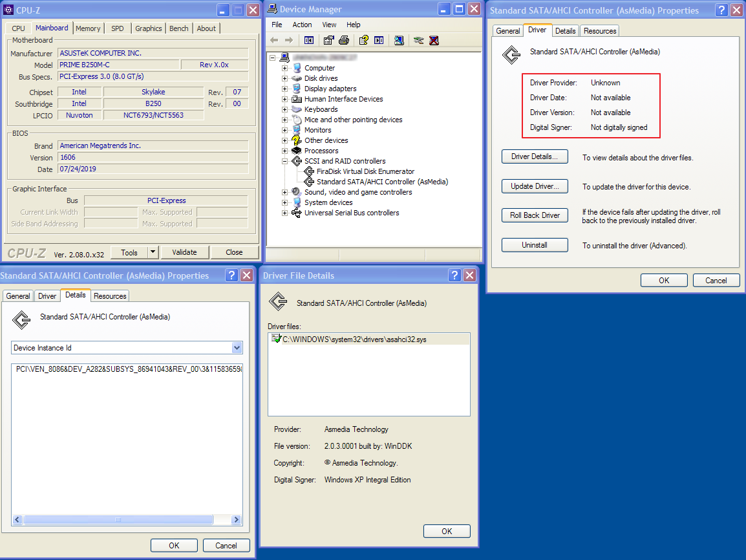Click the Processors category icon

pyautogui.click(x=297, y=151)
